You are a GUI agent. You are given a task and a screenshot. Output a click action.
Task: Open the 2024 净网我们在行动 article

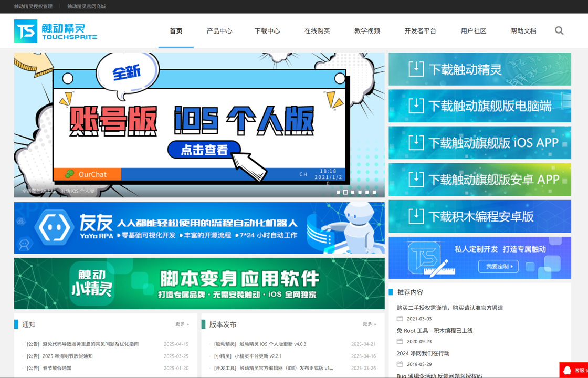tap(423, 354)
